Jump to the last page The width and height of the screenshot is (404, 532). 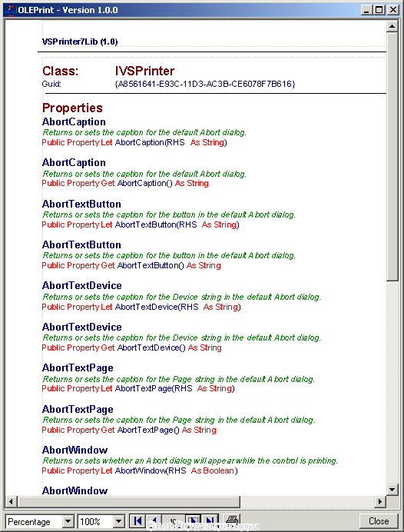pos(210,520)
